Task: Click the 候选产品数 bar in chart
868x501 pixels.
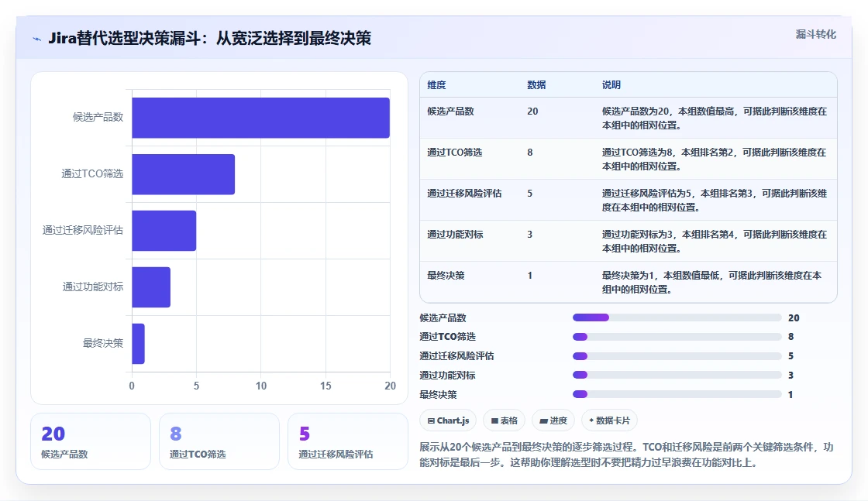Action: [260, 118]
